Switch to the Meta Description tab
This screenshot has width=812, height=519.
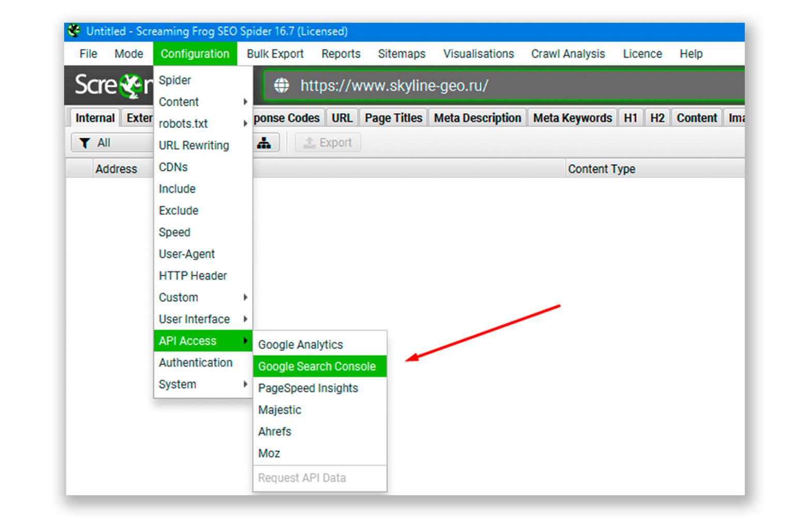pos(478,118)
